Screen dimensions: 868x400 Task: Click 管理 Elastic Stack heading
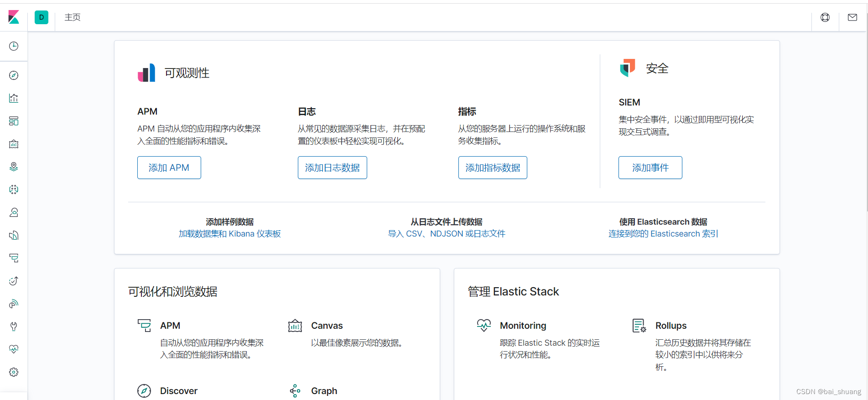(514, 292)
